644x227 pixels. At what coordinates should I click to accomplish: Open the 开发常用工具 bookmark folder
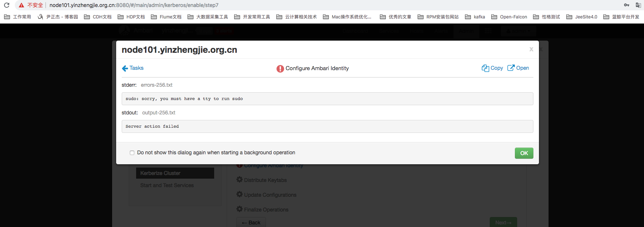coord(252,17)
